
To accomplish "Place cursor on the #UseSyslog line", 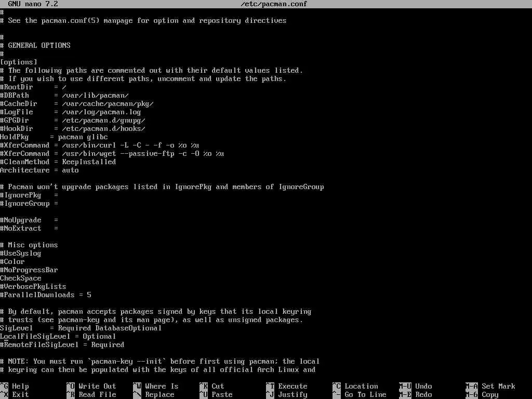I will click(x=21, y=254).
